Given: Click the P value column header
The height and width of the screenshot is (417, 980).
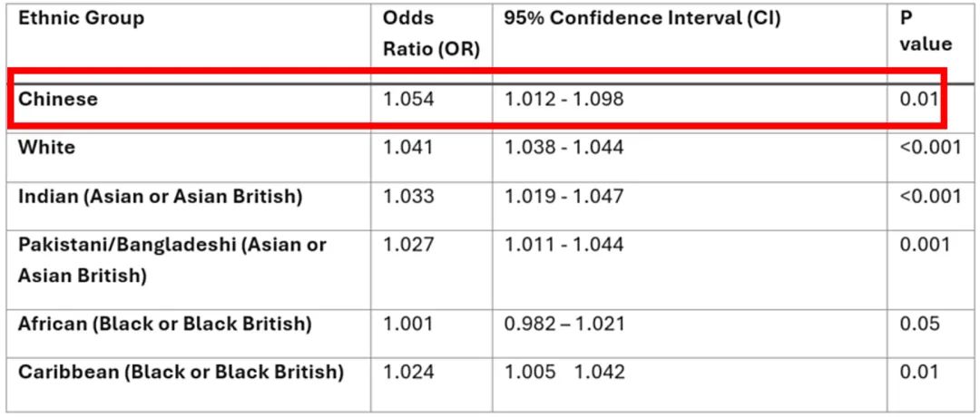Looking at the screenshot, I should [x=926, y=32].
